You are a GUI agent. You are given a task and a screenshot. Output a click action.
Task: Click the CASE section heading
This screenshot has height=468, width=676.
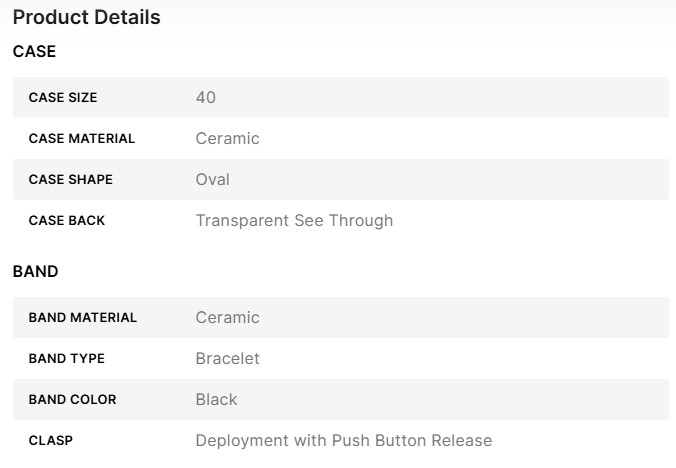34,51
